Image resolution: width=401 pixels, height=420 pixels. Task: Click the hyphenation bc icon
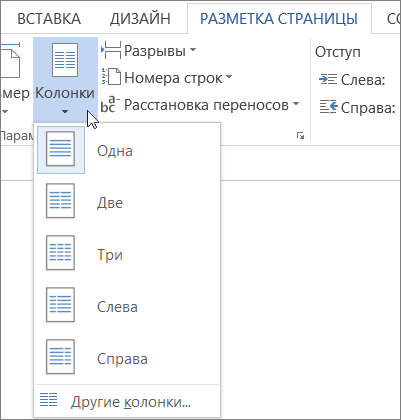tap(109, 104)
